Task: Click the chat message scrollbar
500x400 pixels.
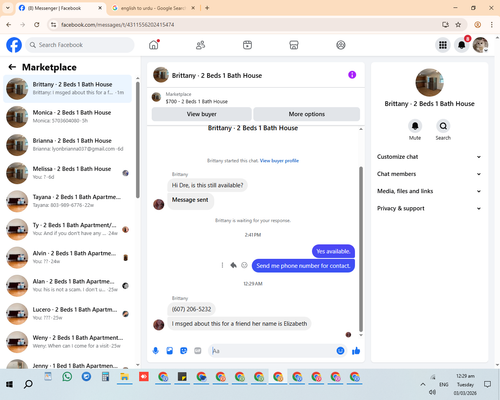Action: point(361,249)
